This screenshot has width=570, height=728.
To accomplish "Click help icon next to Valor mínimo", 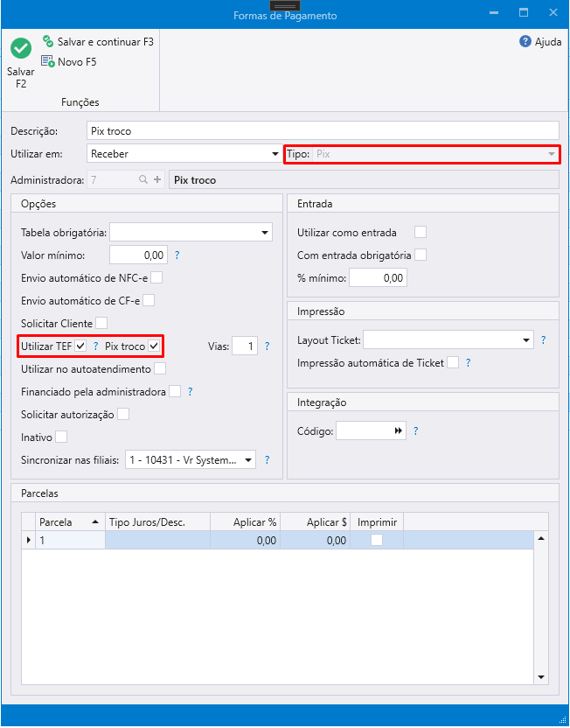I will click(177, 255).
